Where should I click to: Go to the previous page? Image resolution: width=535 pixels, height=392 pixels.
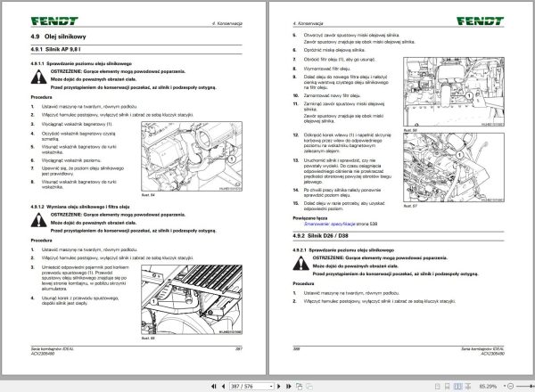pyautogui.click(x=224, y=386)
